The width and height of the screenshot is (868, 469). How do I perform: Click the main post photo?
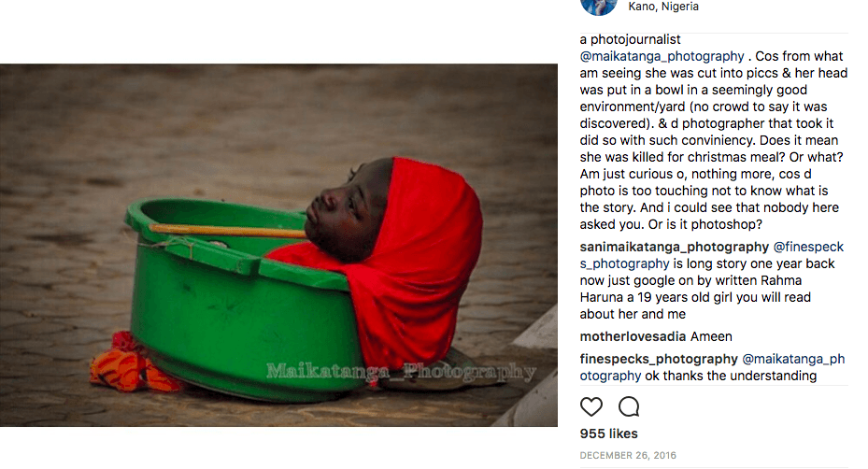click(x=278, y=245)
